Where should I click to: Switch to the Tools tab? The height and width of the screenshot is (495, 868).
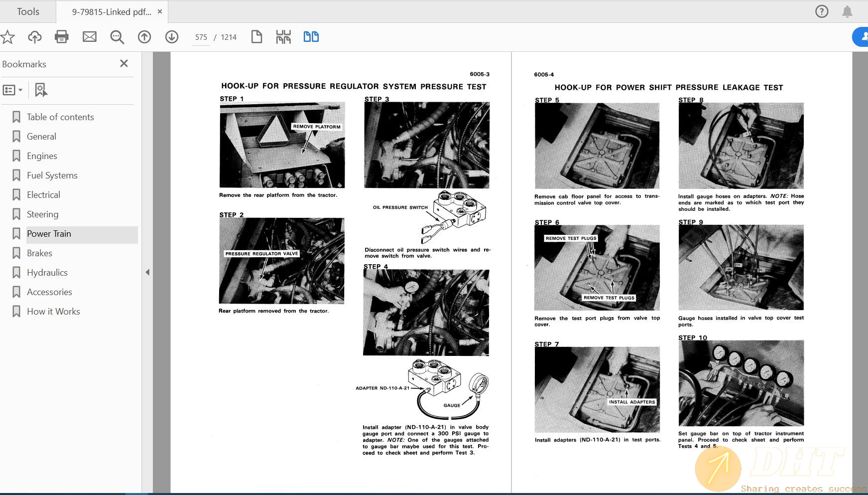pos(28,11)
